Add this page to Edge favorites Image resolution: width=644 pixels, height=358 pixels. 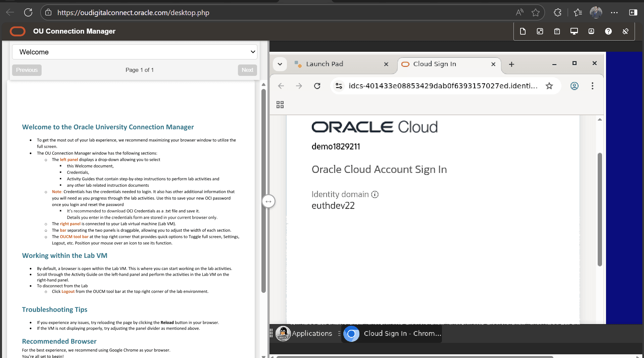[x=536, y=12]
